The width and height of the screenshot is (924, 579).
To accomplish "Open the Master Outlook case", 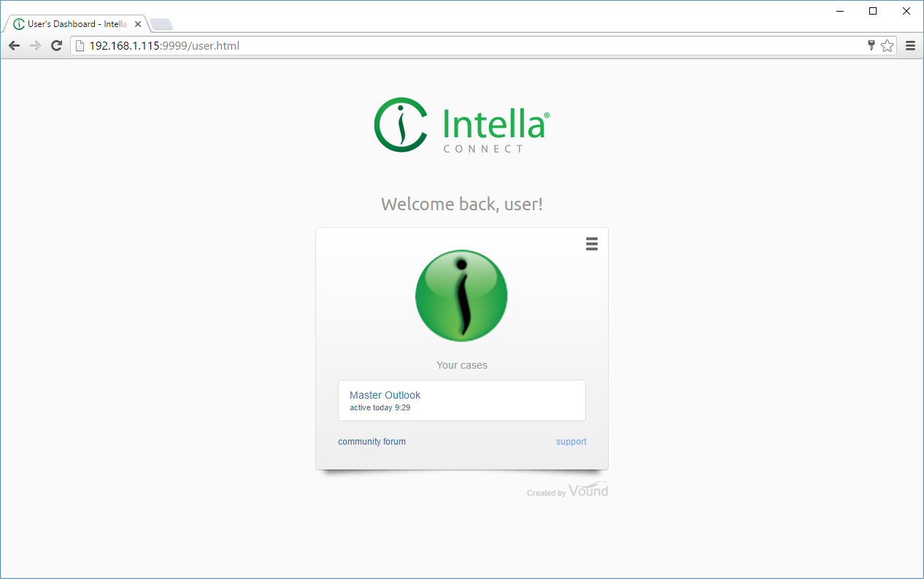I will point(461,400).
